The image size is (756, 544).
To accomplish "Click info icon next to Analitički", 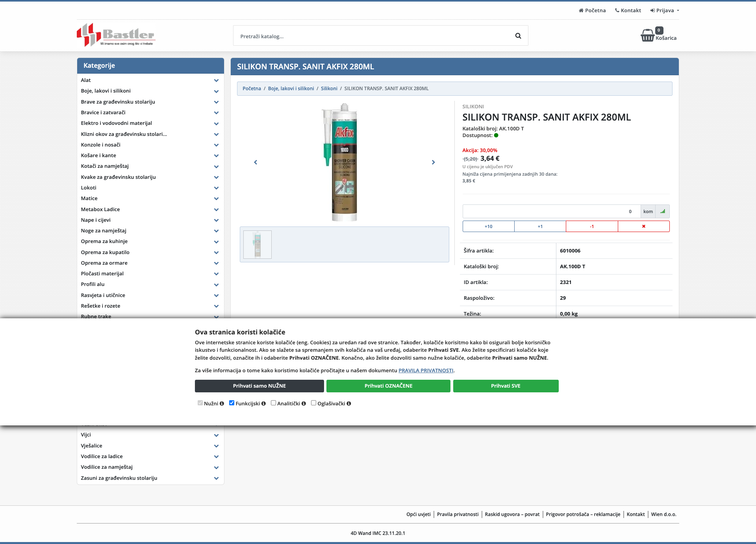I will [x=304, y=404].
